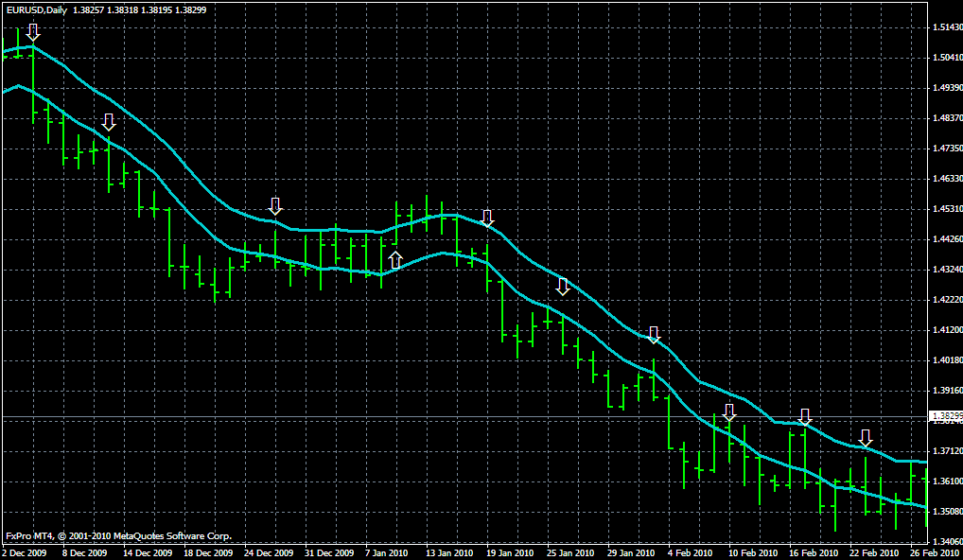963x560 pixels.
Task: Click the 8 Dec 2009 date label
Action: coord(84,552)
